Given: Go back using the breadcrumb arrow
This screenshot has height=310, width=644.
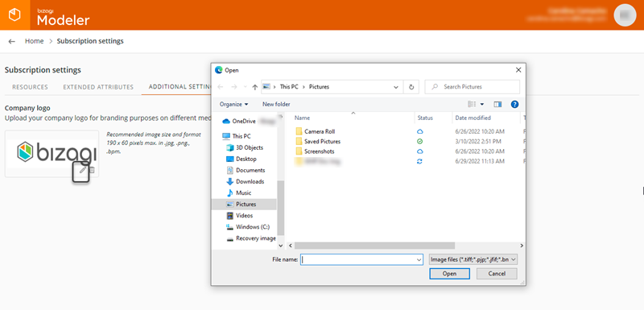Looking at the screenshot, I should click(x=11, y=42).
